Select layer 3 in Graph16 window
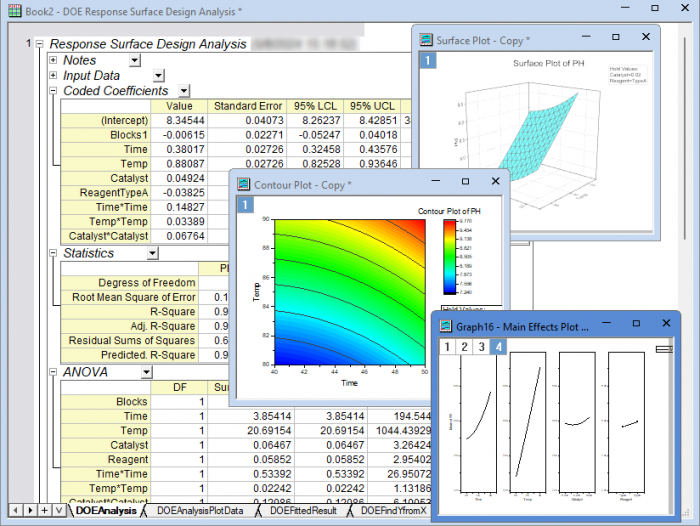This screenshot has width=700, height=526. point(481,347)
